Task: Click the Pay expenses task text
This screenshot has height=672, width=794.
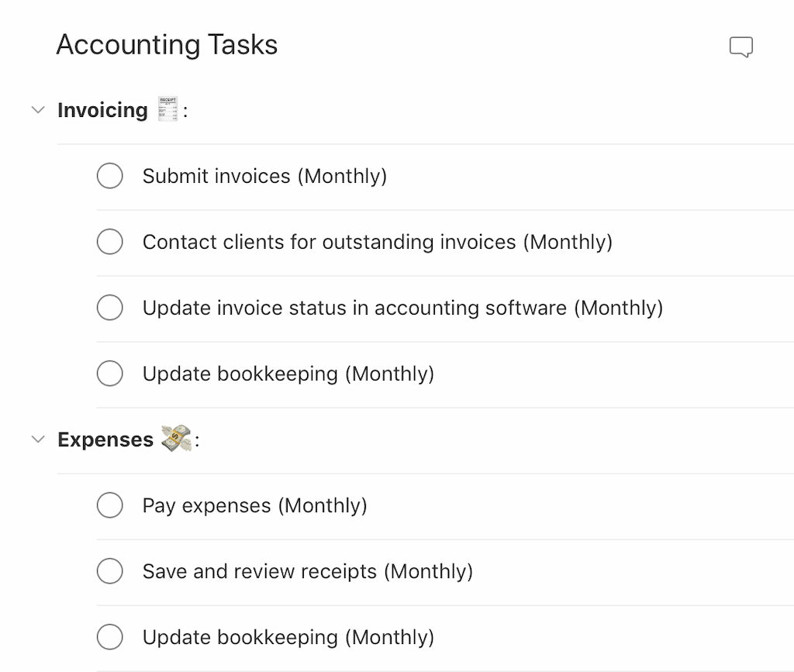Action: [254, 505]
